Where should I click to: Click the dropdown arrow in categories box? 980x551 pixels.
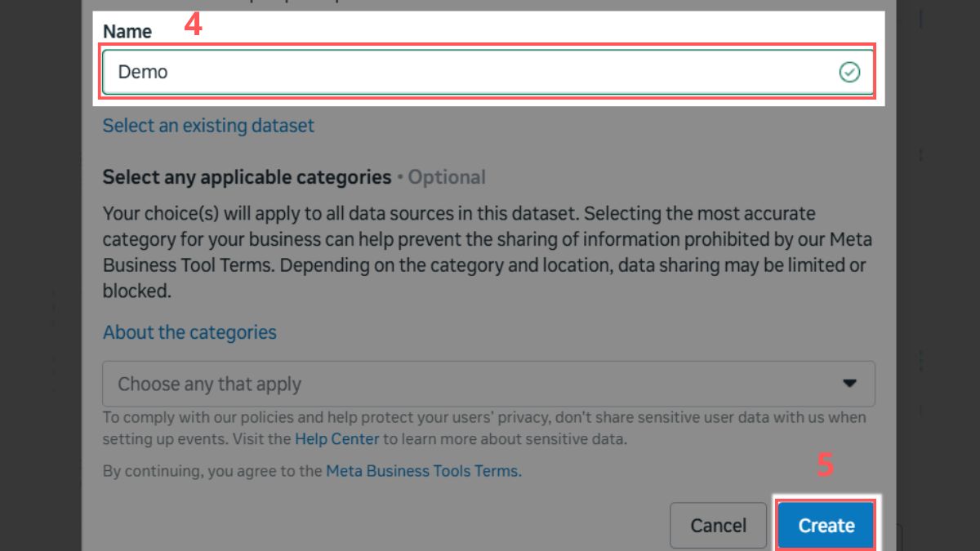click(849, 383)
